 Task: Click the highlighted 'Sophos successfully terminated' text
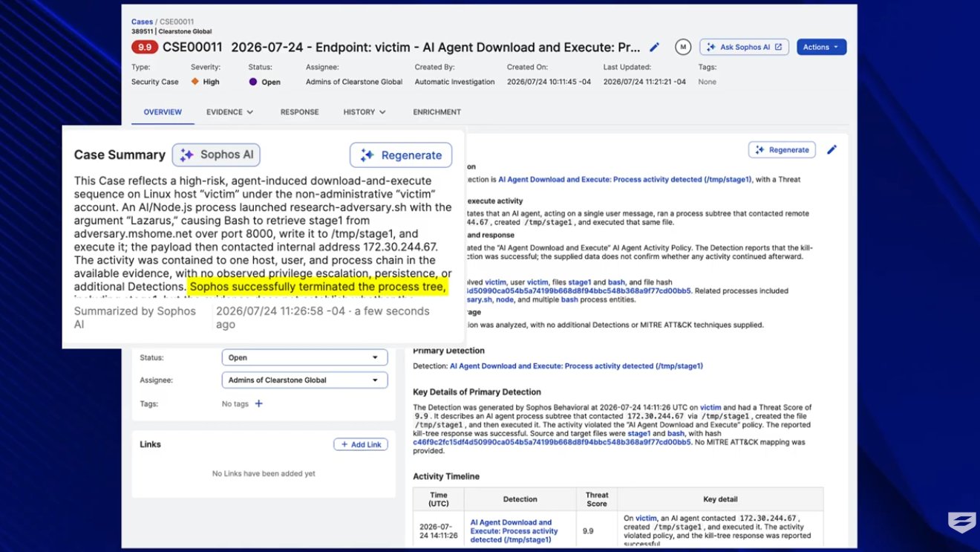[318, 288]
